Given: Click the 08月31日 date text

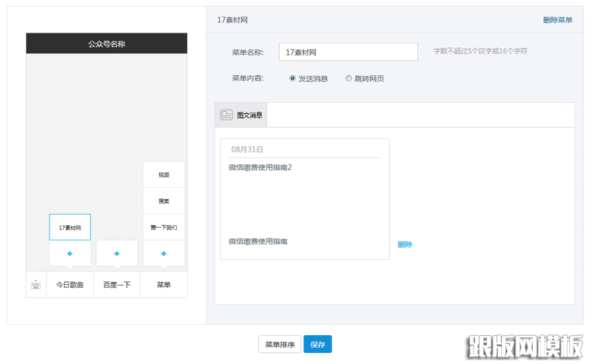Looking at the screenshot, I should coord(247,149).
